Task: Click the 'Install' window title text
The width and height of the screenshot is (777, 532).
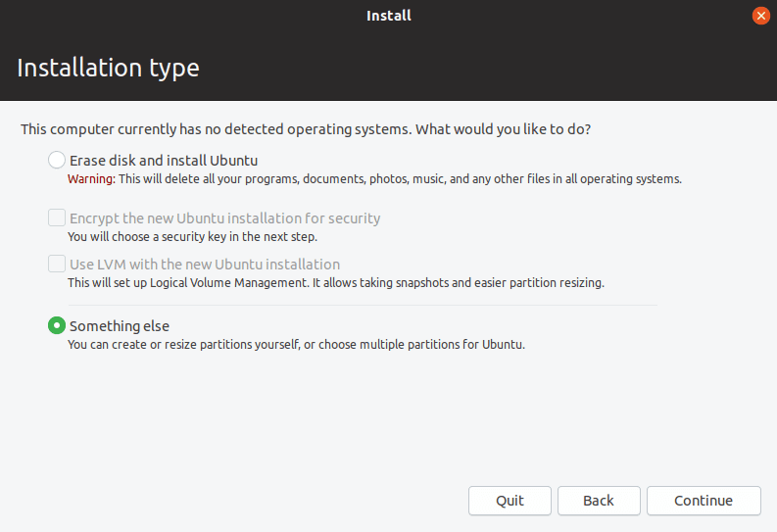Action: pos(388,16)
